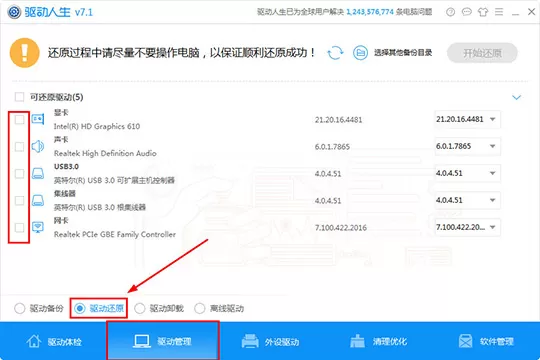Check the 可还原驱动(5) select-all checkbox
Viewport: 540px width, 360px height.
(x=19, y=97)
